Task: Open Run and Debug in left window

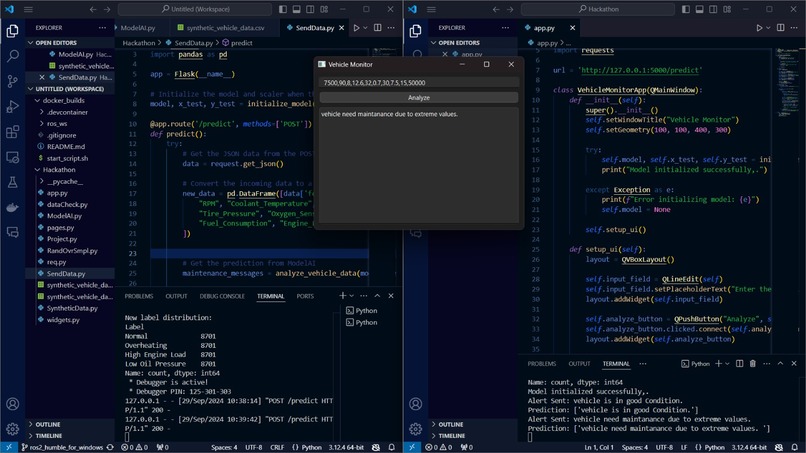Action: point(12,106)
